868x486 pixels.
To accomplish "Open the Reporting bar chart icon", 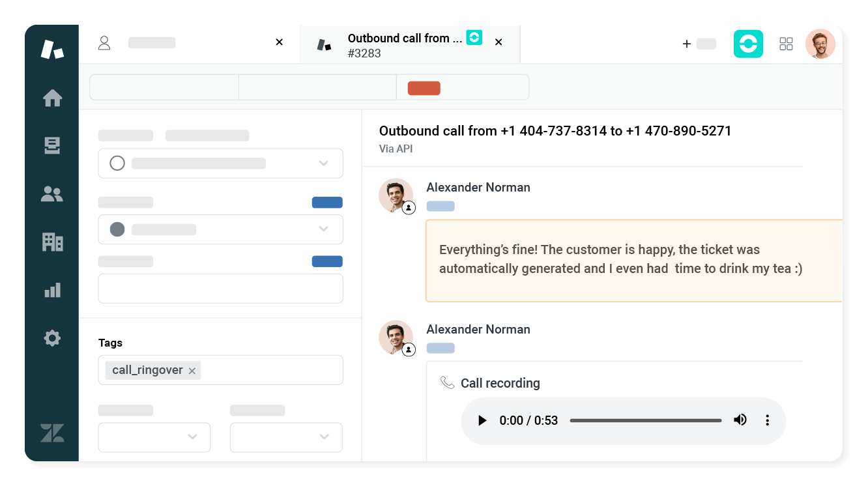I will click(x=52, y=290).
